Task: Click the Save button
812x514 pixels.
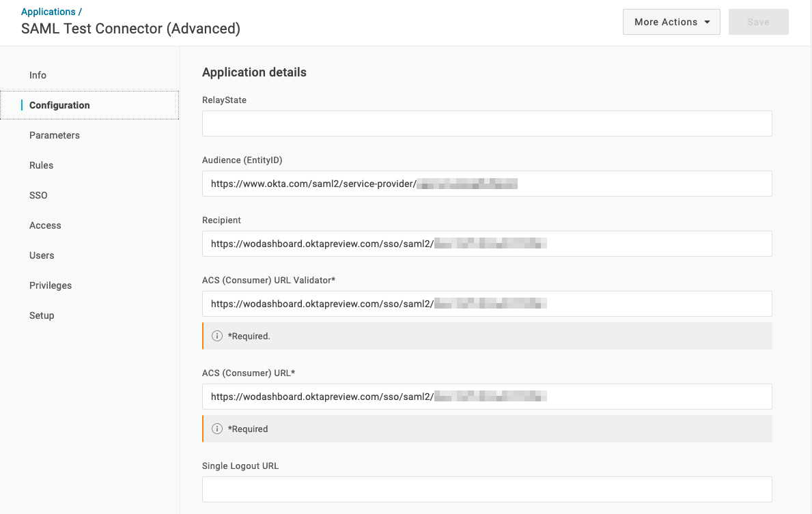Action: pyautogui.click(x=758, y=22)
